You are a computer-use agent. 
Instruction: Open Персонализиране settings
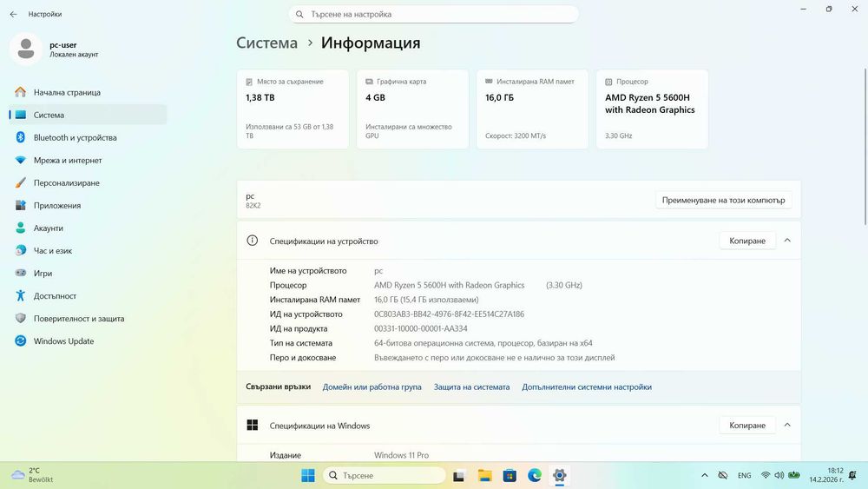click(x=88, y=183)
